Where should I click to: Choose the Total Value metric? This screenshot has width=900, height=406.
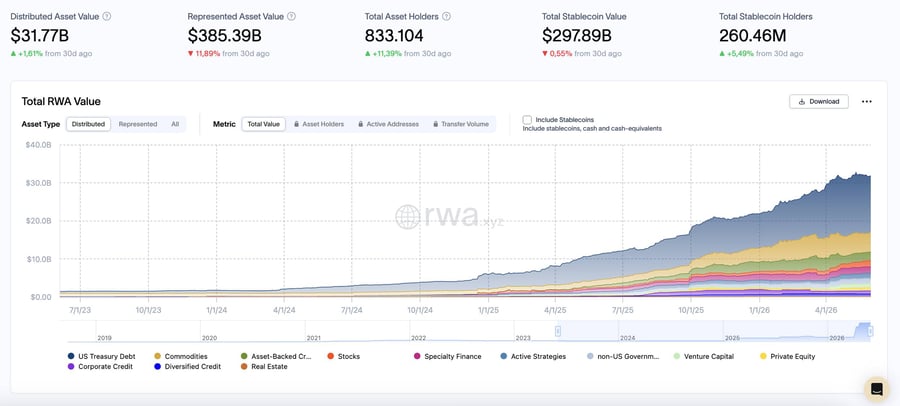pos(263,124)
